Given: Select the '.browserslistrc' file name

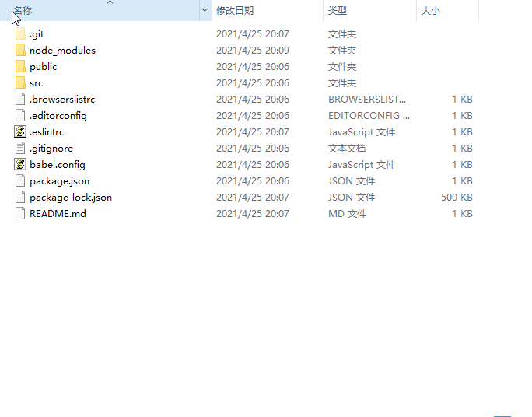Looking at the screenshot, I should pyautogui.click(x=62, y=100).
